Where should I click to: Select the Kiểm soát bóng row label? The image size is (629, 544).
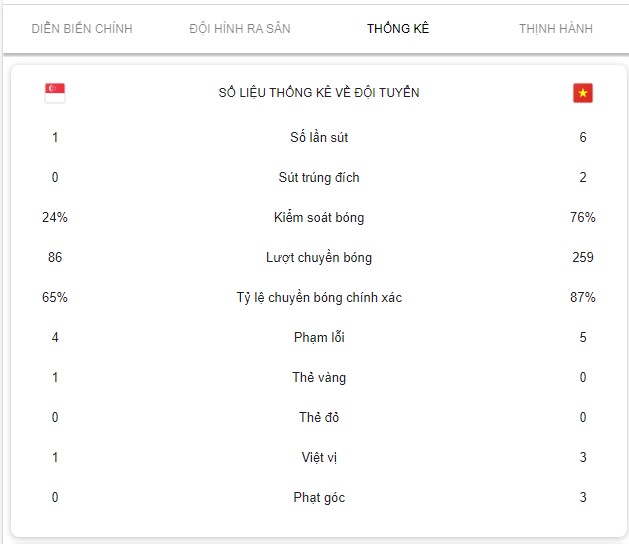point(319,217)
